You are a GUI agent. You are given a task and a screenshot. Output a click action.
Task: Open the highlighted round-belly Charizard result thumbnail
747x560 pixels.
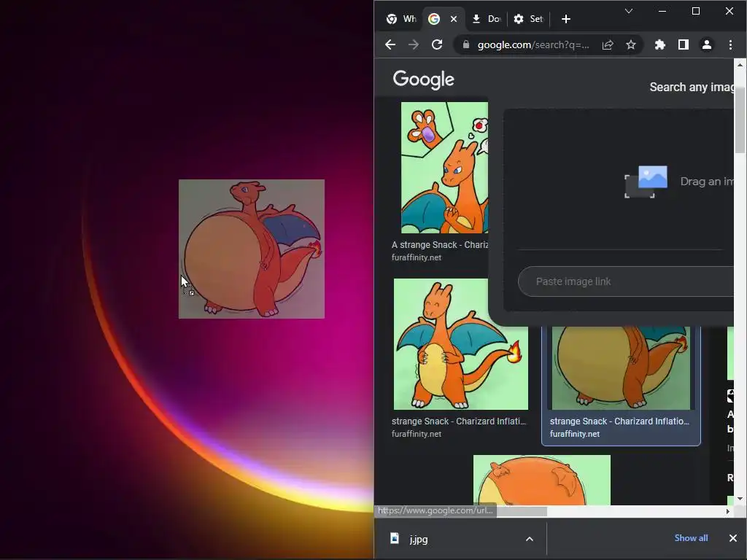point(621,367)
